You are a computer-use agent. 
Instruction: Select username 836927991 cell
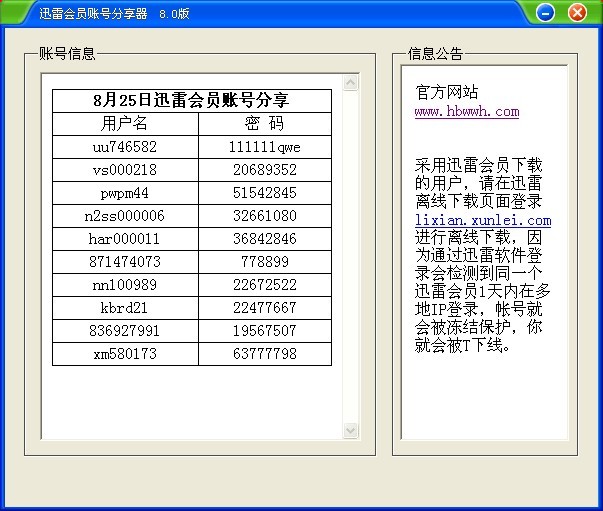(x=125, y=331)
